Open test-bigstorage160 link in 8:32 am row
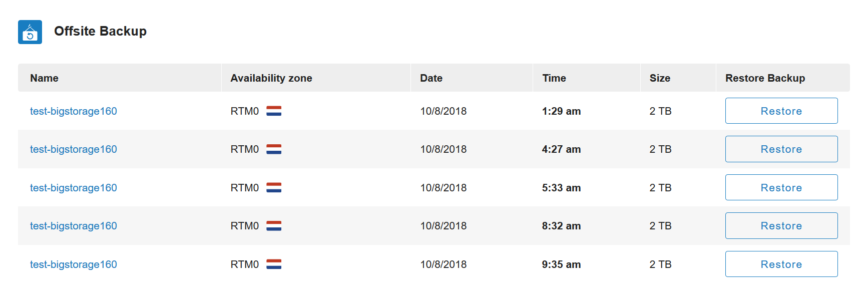The width and height of the screenshot is (868, 283). point(74,226)
